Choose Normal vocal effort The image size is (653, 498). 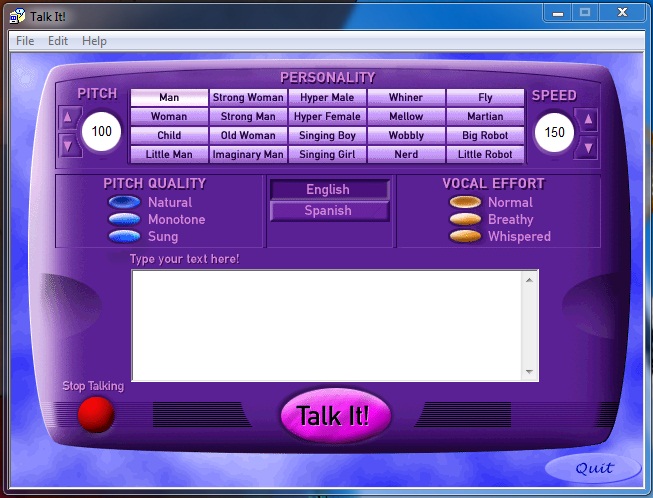pyautogui.click(x=465, y=202)
